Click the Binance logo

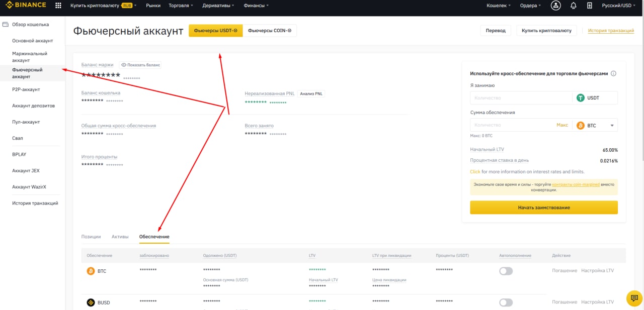(x=26, y=6)
